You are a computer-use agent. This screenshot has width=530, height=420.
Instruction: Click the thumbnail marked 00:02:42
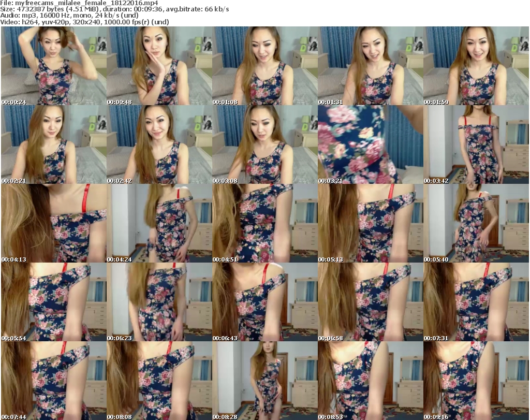click(x=159, y=144)
